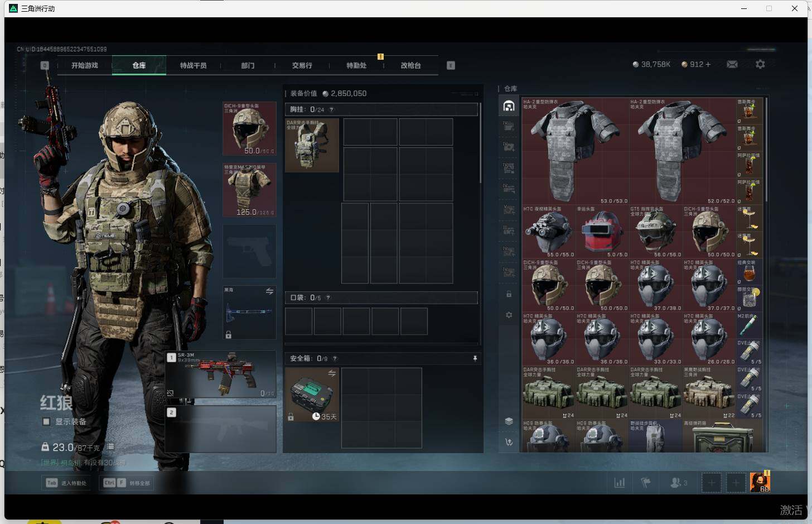
Task: Select HA-2 armor with 53.0/53.0 durability
Action: [575, 151]
